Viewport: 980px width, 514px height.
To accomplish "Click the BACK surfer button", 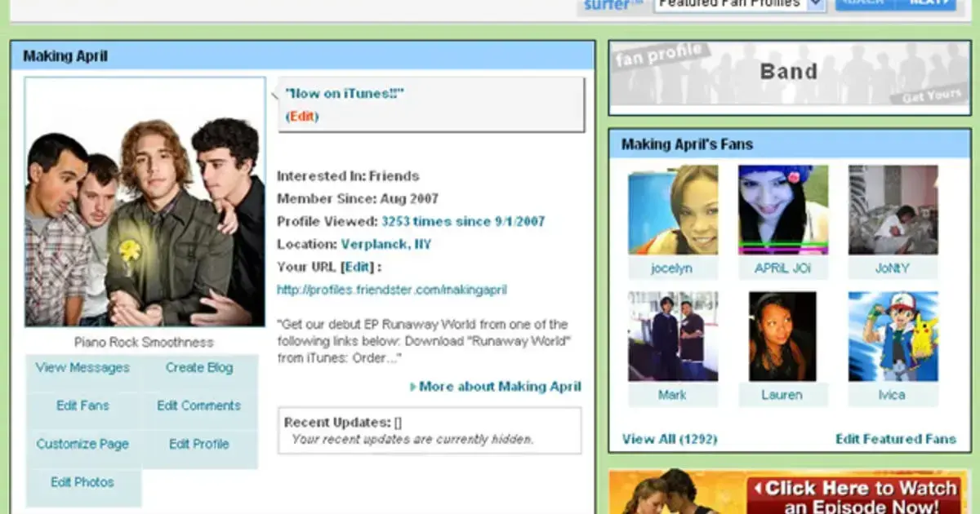I will [864, 4].
